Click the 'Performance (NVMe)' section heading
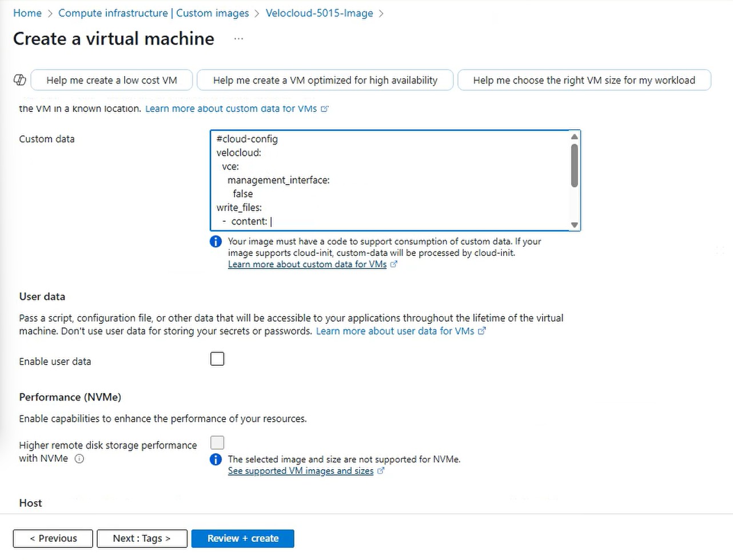Image resolution: width=733 pixels, height=560 pixels. coord(70,397)
